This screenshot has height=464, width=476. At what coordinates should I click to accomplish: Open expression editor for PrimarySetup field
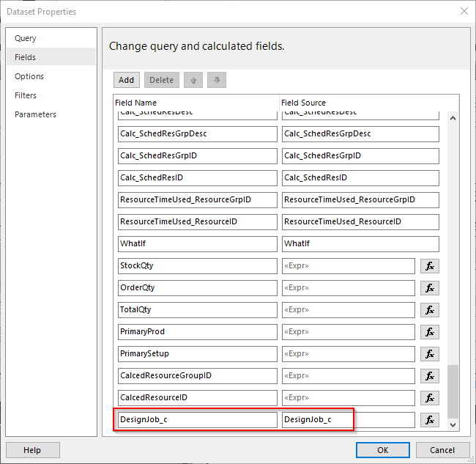(x=430, y=354)
